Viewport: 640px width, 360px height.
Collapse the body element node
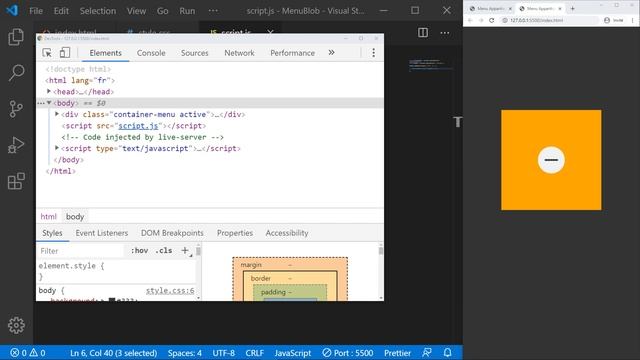[49, 103]
